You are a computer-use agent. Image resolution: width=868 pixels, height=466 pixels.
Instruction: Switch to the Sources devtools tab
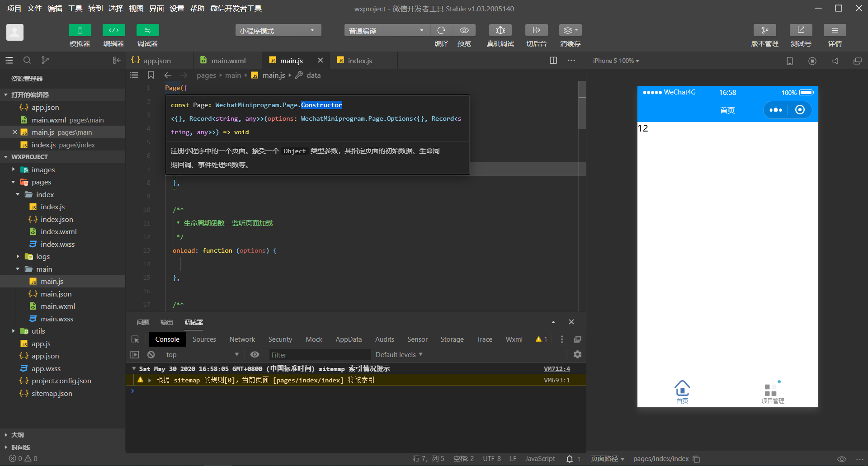204,339
